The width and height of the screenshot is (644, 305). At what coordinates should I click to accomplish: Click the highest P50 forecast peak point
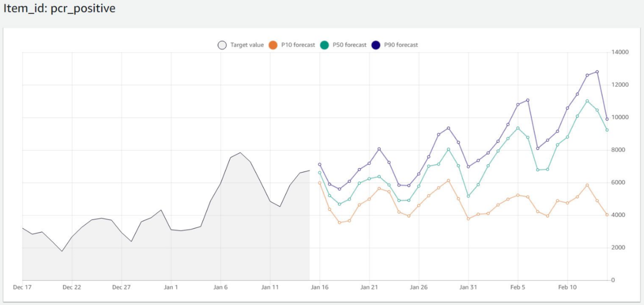point(587,101)
